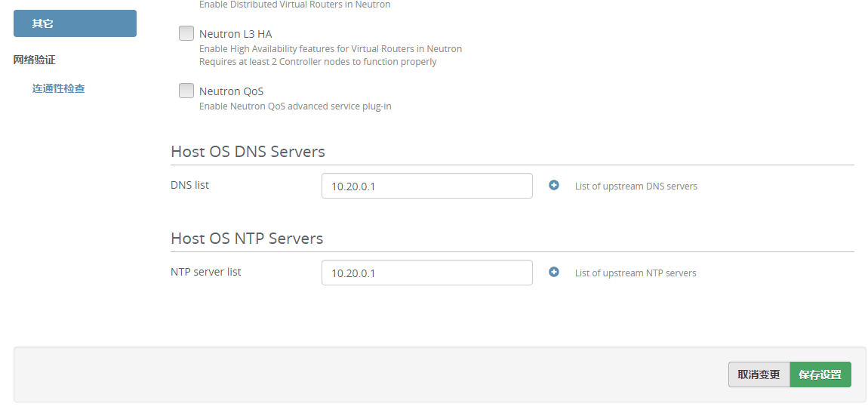Click 'Requires at least 2 Controller nodes' text
The height and width of the screenshot is (413, 868).
pyautogui.click(x=318, y=62)
